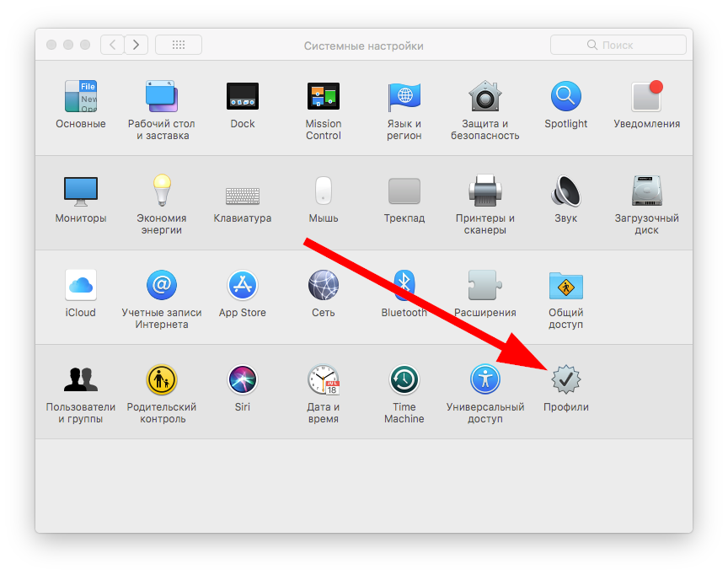Open Экономия энергии settings
This screenshot has width=728, height=575.
(161, 191)
